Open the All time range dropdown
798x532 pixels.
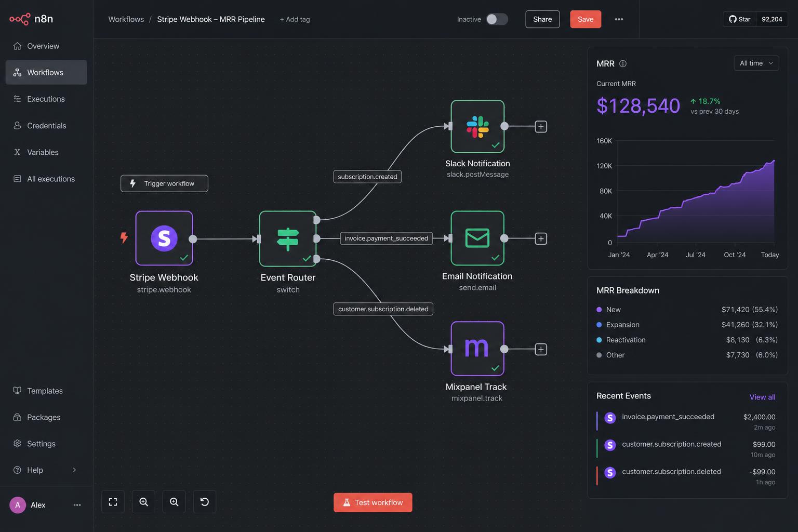click(x=756, y=63)
